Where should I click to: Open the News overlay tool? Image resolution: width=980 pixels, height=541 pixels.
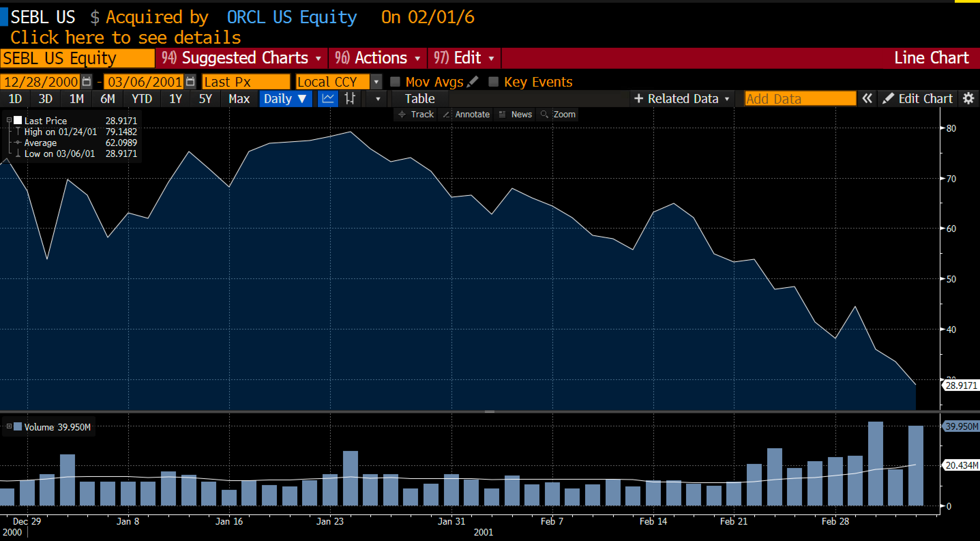(x=515, y=114)
